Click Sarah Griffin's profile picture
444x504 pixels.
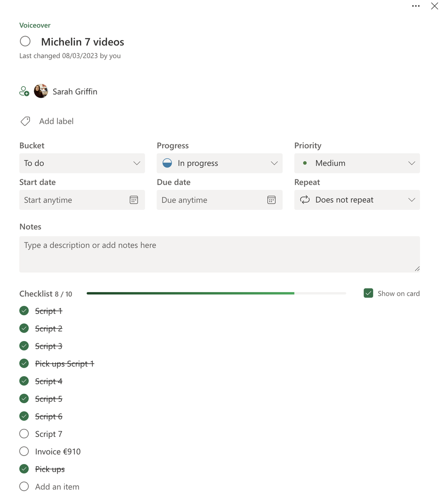coord(41,91)
